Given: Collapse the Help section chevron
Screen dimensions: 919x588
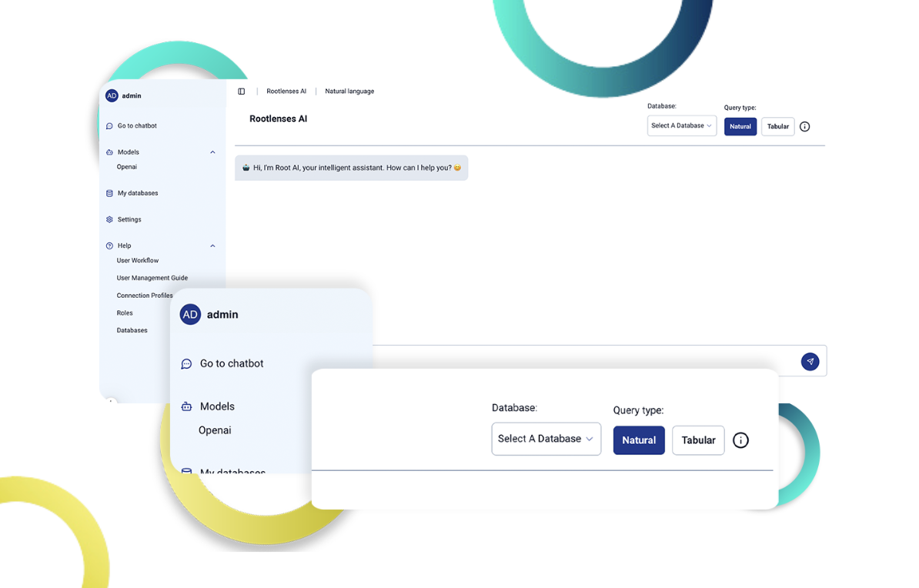Looking at the screenshot, I should pos(212,246).
